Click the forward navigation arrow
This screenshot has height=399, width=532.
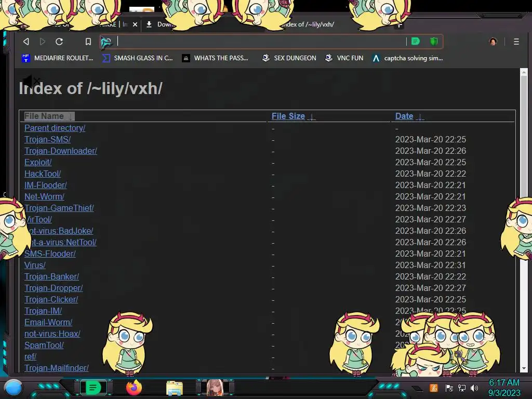(43, 42)
